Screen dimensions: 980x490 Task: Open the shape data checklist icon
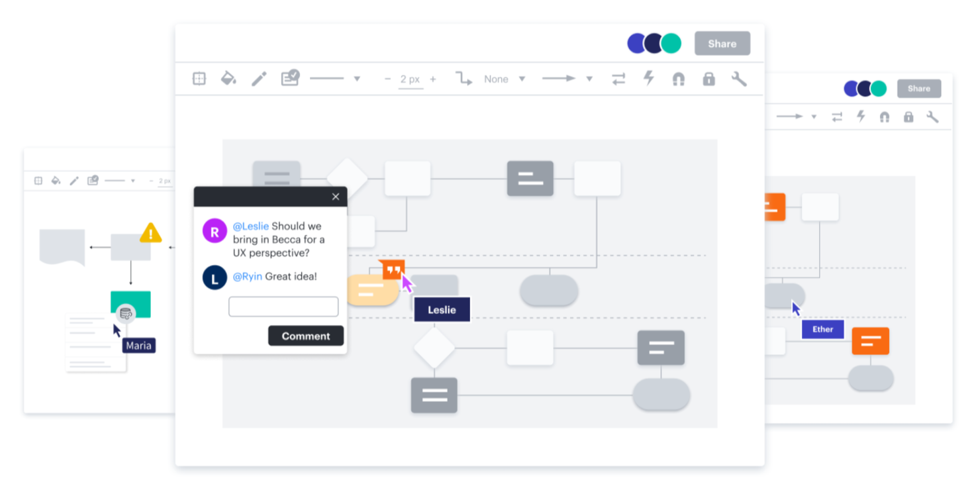click(289, 78)
